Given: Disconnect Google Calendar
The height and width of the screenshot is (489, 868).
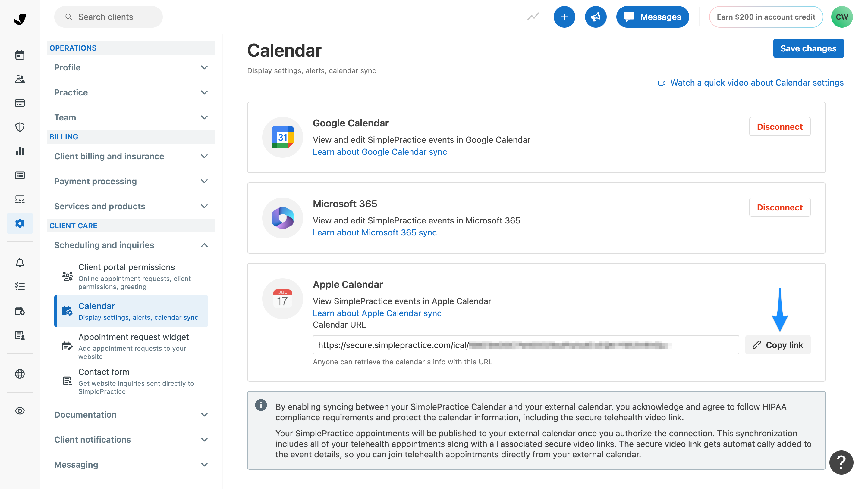Looking at the screenshot, I should tap(780, 126).
